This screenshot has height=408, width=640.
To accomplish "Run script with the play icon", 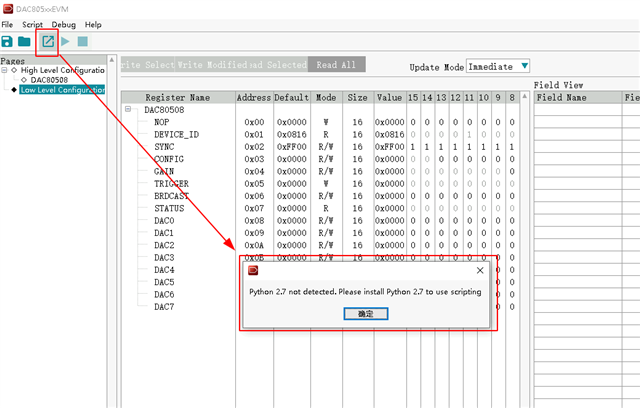I will [65, 41].
